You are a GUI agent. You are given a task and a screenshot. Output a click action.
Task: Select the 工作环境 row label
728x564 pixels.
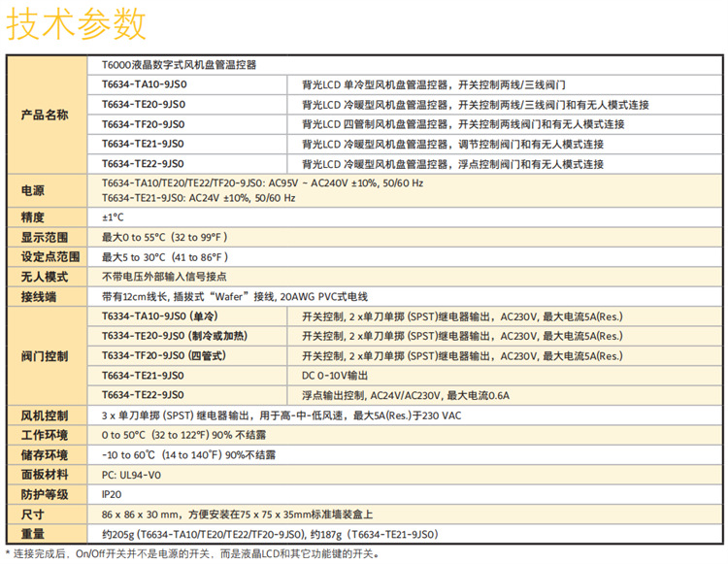45,435
